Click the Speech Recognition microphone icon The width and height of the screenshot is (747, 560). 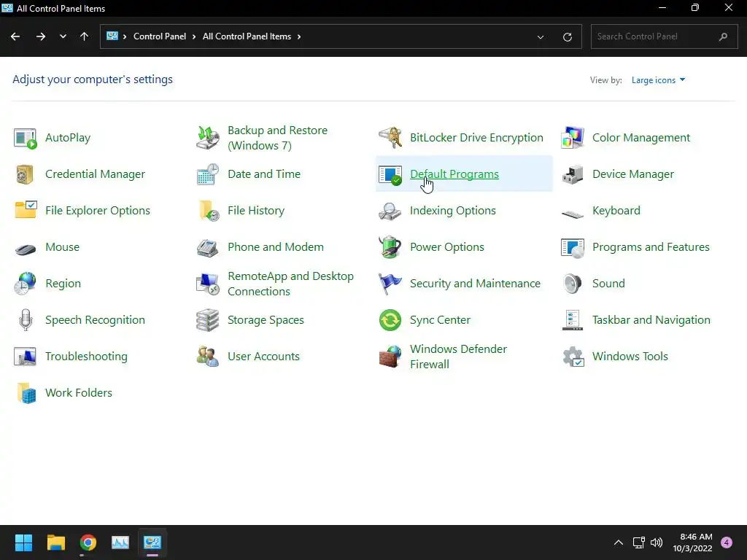coord(26,320)
